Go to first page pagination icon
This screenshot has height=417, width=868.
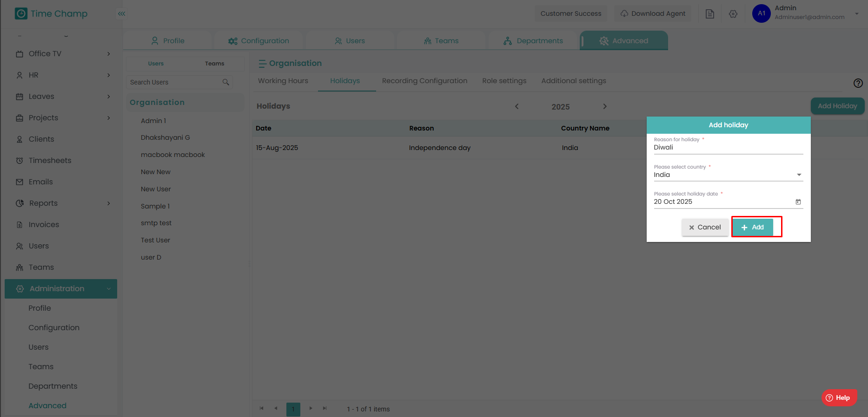[262, 409]
